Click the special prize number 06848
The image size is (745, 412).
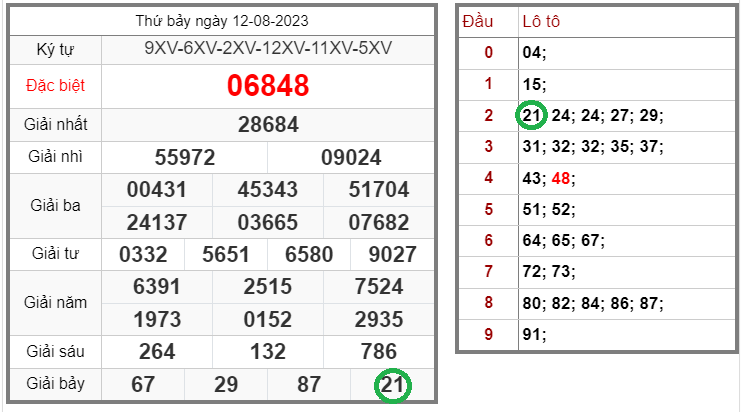click(268, 86)
